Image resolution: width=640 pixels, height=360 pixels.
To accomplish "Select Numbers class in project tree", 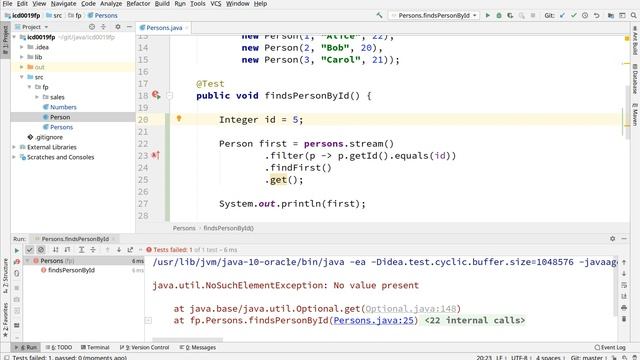I will click(x=63, y=107).
